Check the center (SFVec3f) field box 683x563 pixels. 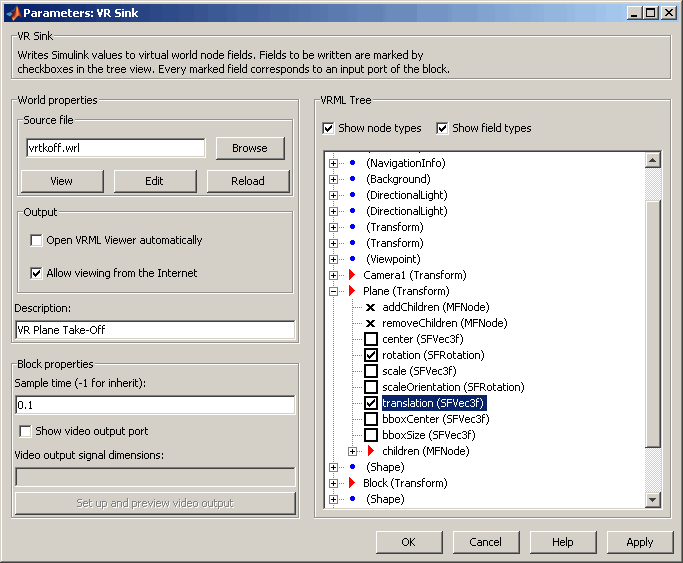pos(371,339)
